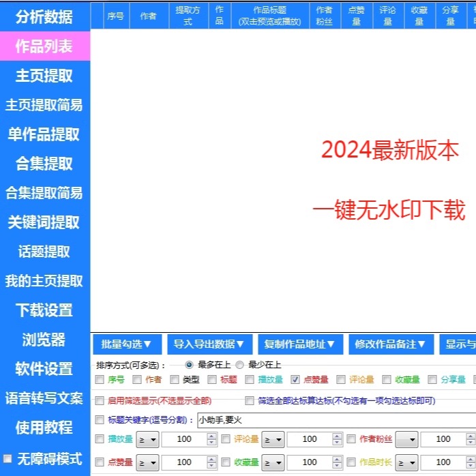Uncheck the 点赞量 sort checkbox

pos(295,379)
